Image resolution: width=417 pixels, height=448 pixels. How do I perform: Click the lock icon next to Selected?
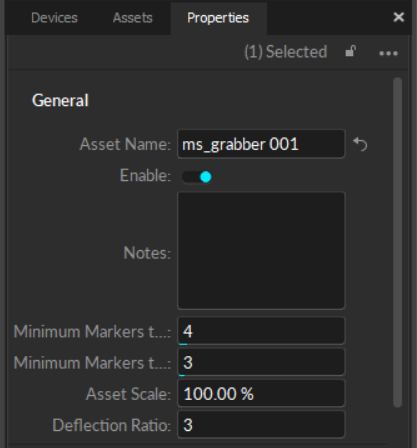point(350,52)
